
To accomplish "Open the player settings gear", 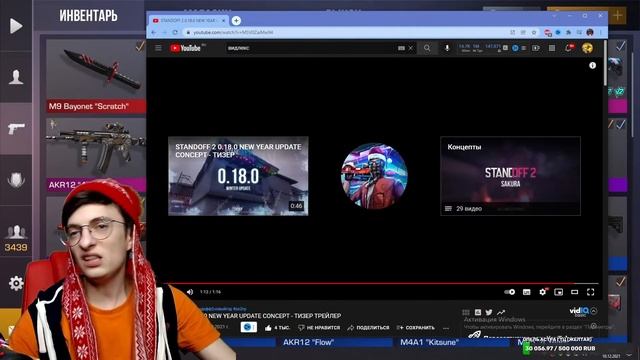I will (542, 292).
